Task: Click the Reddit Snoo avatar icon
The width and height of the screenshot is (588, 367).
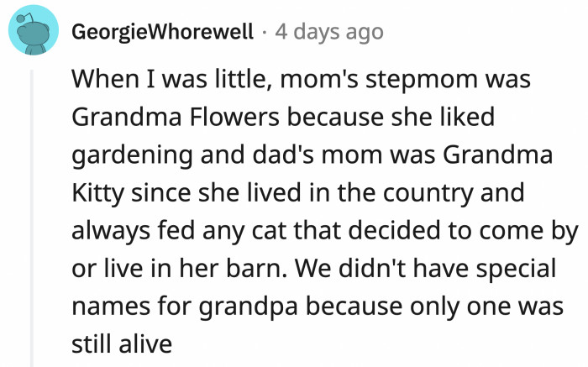Action: [x=33, y=33]
